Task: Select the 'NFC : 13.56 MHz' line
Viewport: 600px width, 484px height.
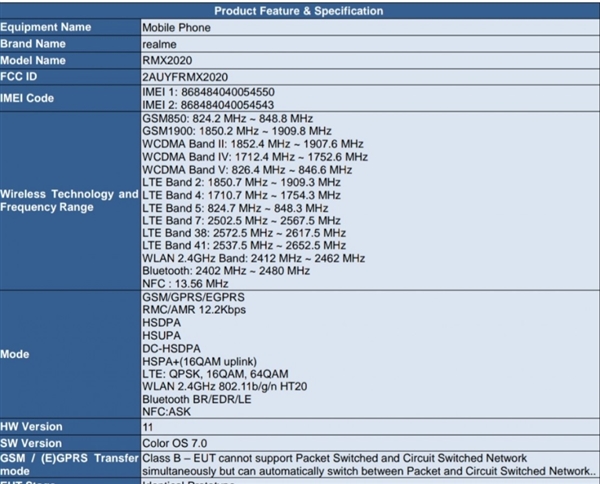Action: (185, 284)
